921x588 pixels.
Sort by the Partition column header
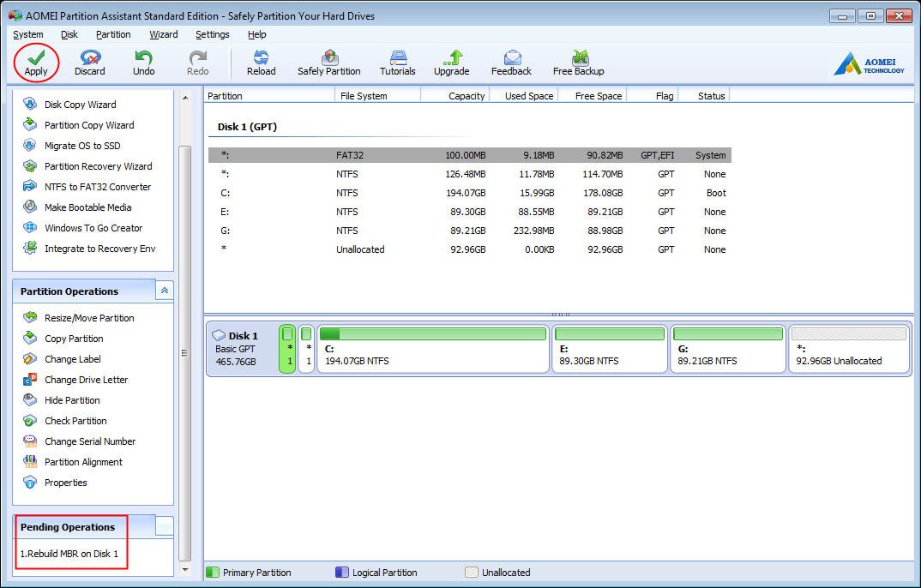click(x=269, y=96)
